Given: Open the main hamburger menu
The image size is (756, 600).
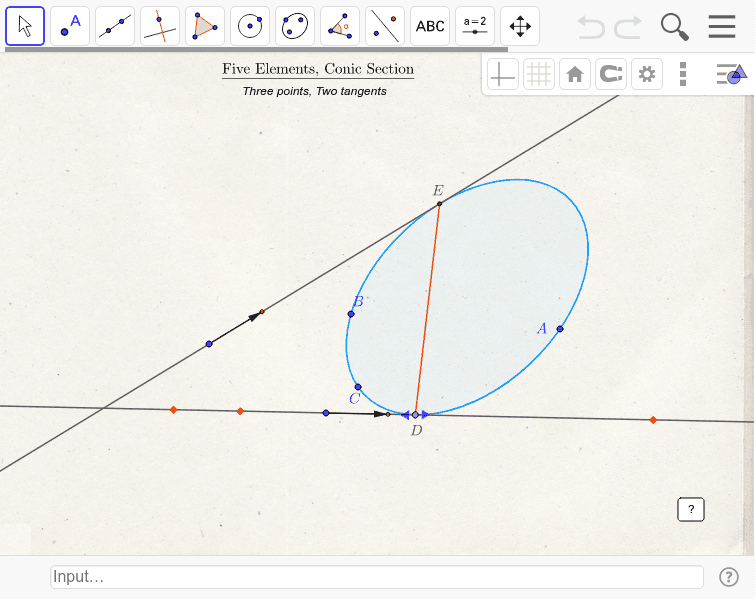Looking at the screenshot, I should (722, 27).
